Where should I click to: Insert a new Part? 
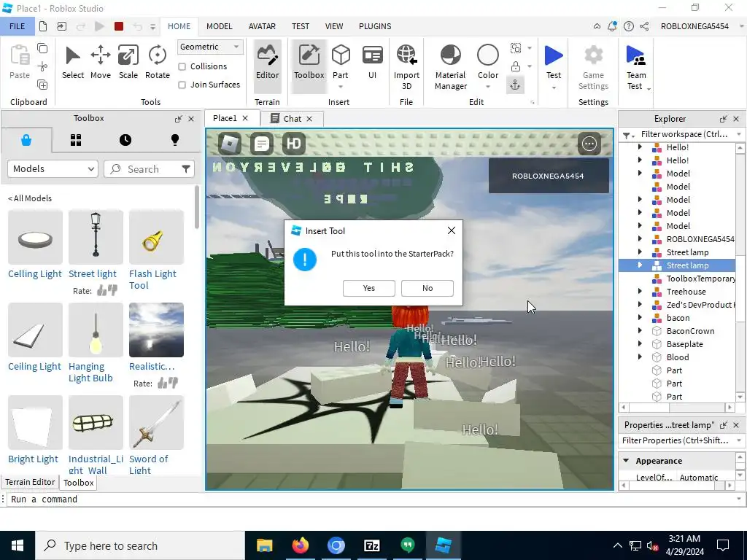(x=341, y=61)
